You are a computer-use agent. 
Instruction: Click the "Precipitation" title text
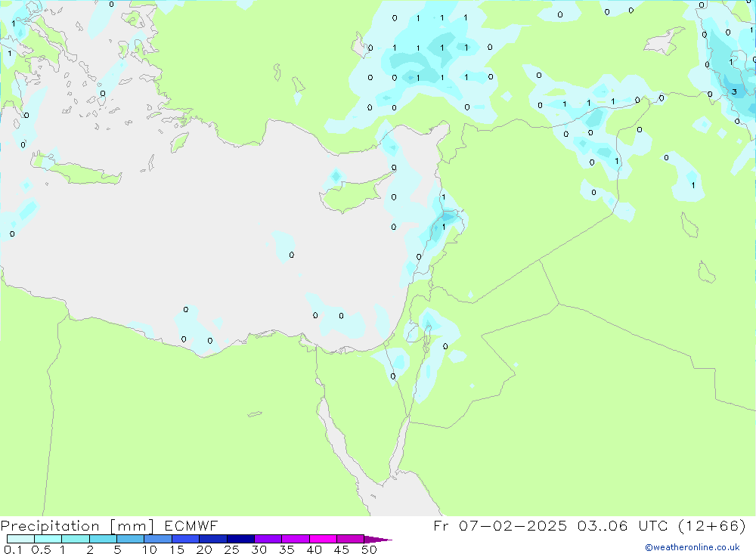click(x=50, y=526)
